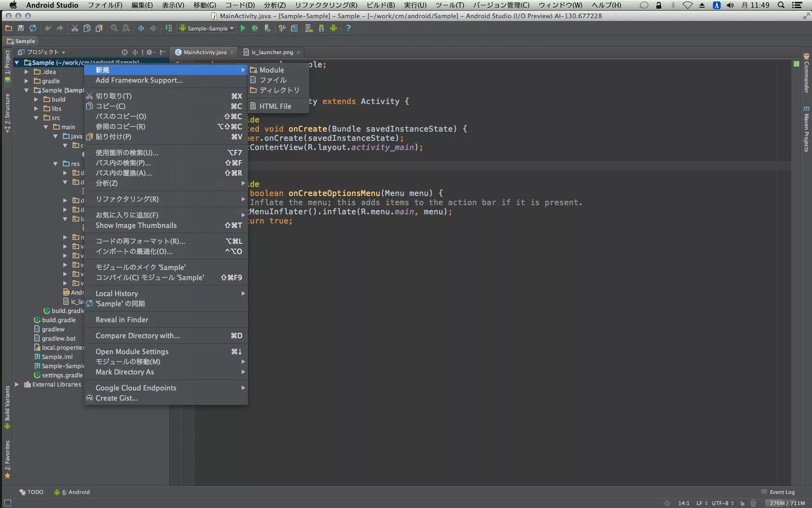Click the Hector inspector status icon
This screenshot has width=812, height=508.
coord(753,503)
